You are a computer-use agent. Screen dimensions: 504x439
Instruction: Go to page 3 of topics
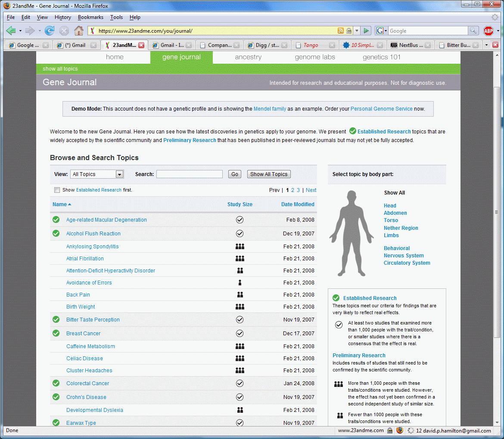click(298, 190)
